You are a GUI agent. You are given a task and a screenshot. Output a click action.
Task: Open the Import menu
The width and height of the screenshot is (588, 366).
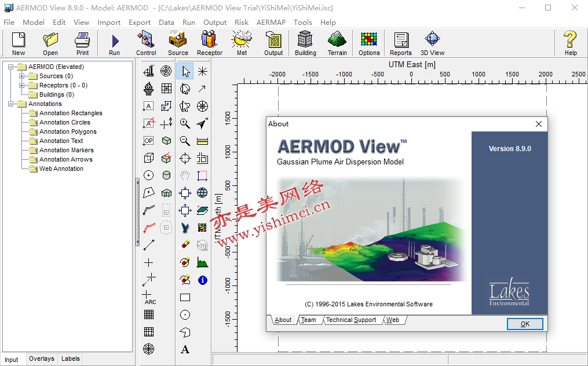[109, 23]
